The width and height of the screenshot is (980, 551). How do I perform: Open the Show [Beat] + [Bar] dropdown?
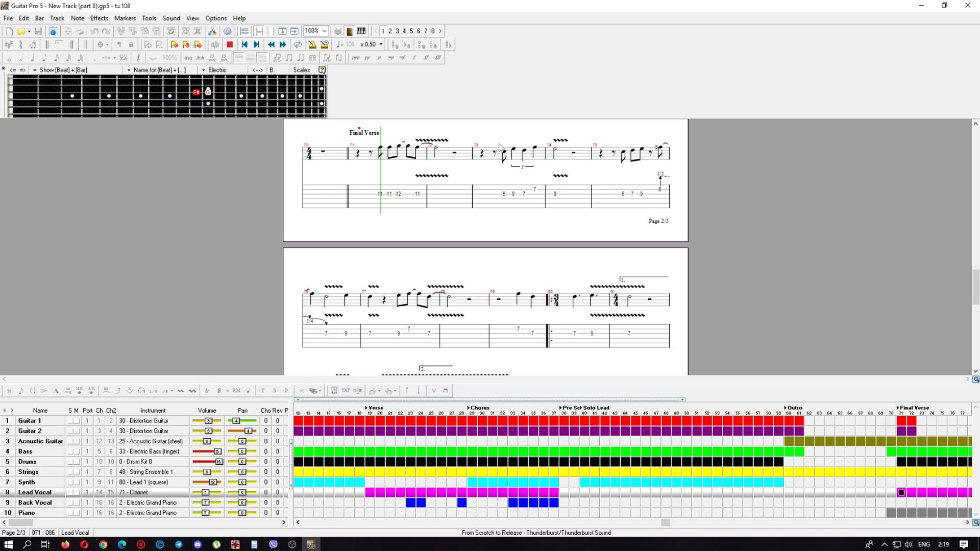35,70
